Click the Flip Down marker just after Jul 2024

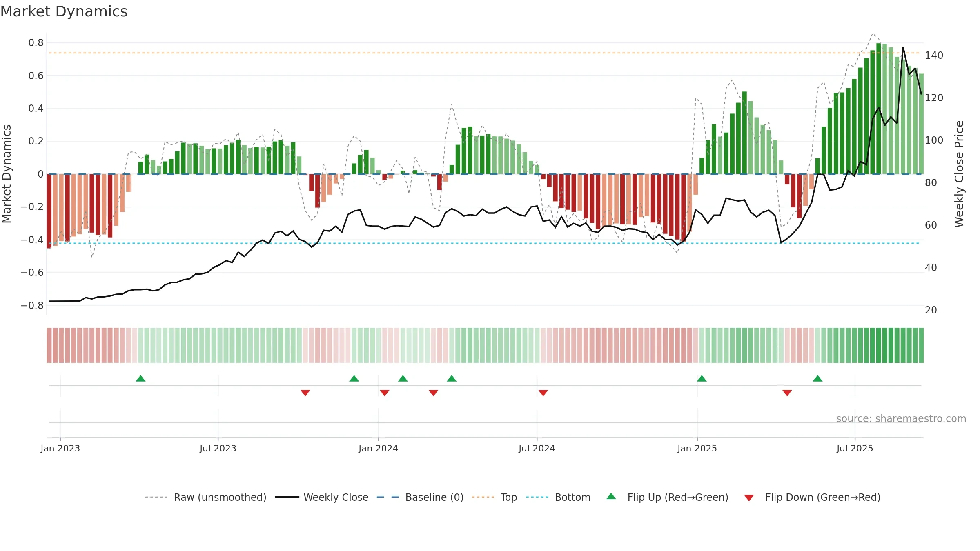pyautogui.click(x=543, y=393)
